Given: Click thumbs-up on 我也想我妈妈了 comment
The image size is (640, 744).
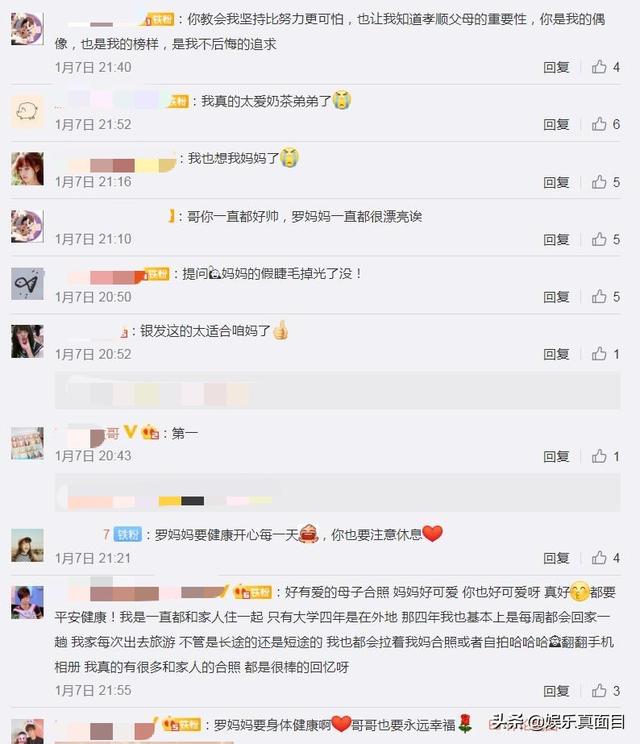Looking at the screenshot, I should coord(605,182).
